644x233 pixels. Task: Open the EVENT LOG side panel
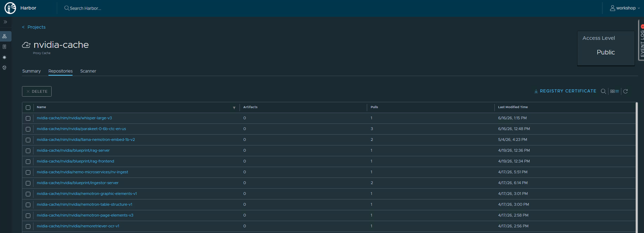coord(642,40)
